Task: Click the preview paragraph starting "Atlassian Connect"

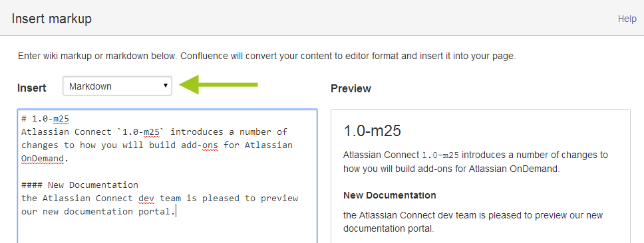Action: coord(476,162)
